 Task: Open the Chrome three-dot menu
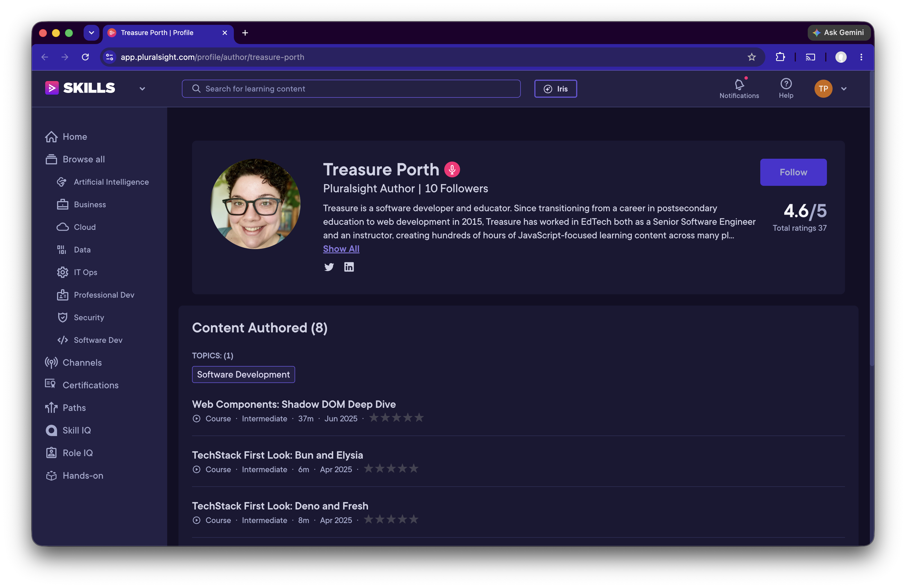[861, 57]
